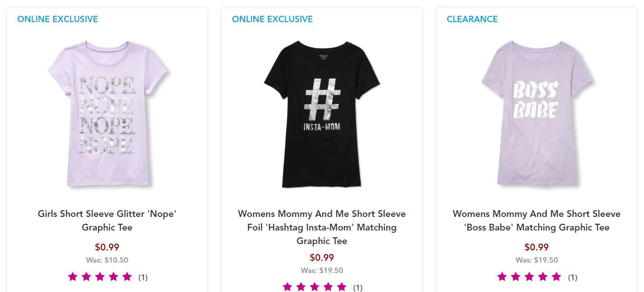
Task: Click the 'Hashtag Insta-Mom' Matching Tee title
Action: [x=322, y=227]
